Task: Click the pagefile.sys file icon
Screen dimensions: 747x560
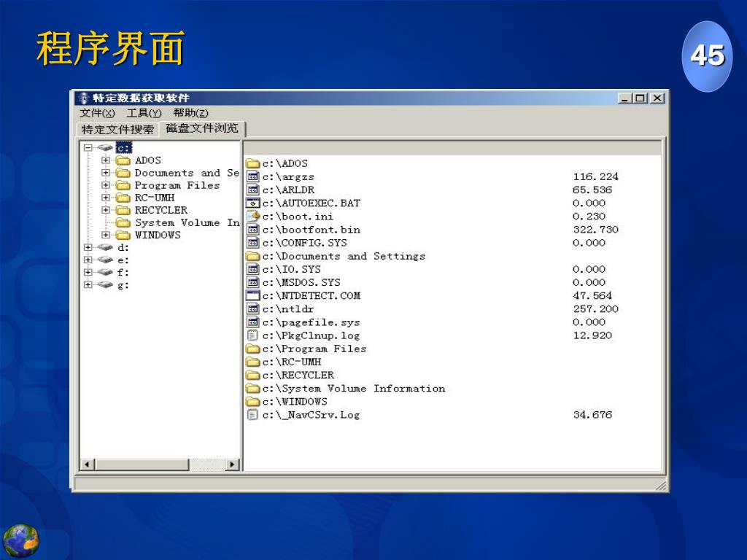Action: point(253,322)
